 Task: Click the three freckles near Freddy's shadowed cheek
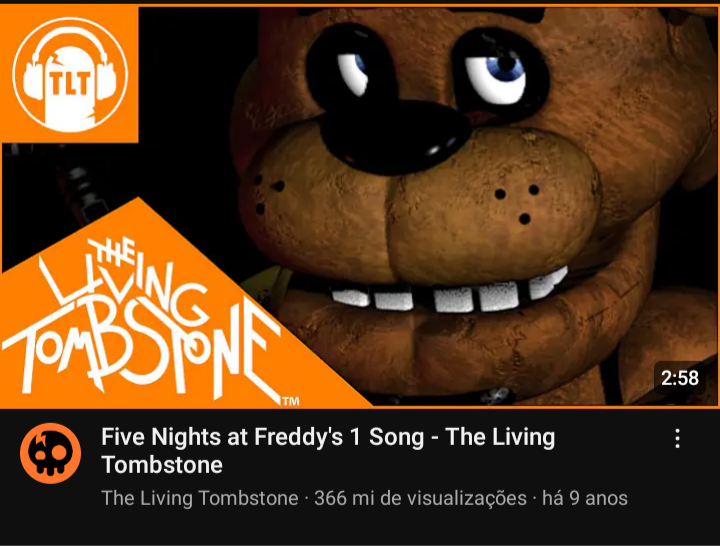tap(269, 194)
